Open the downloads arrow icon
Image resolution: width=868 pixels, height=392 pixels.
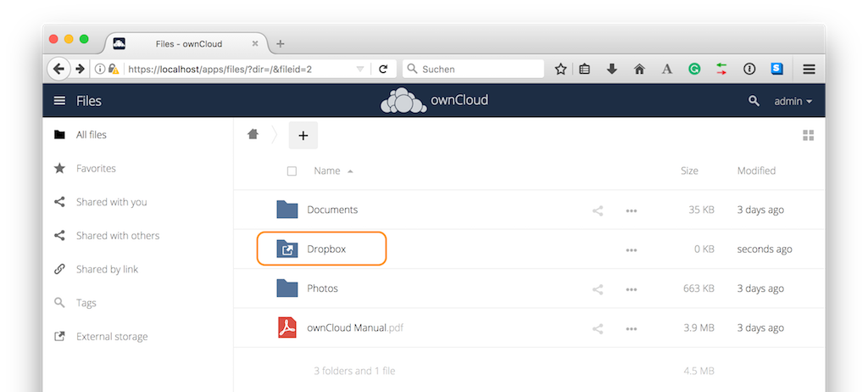pyautogui.click(x=612, y=69)
